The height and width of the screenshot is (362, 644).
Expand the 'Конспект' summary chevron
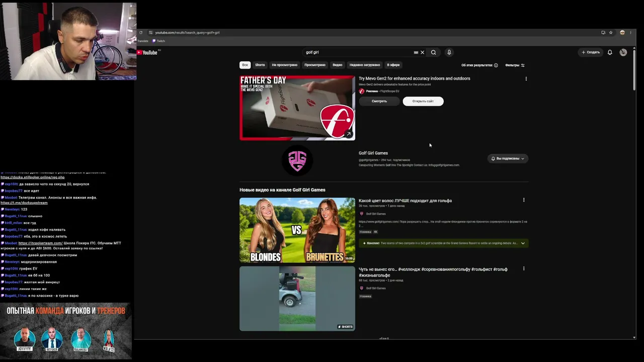[523, 243]
